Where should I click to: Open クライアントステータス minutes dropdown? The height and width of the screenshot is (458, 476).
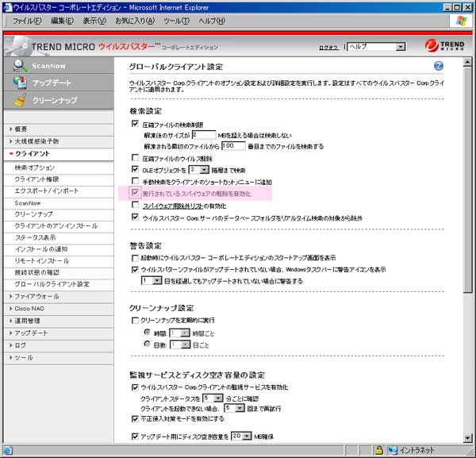coord(213,398)
